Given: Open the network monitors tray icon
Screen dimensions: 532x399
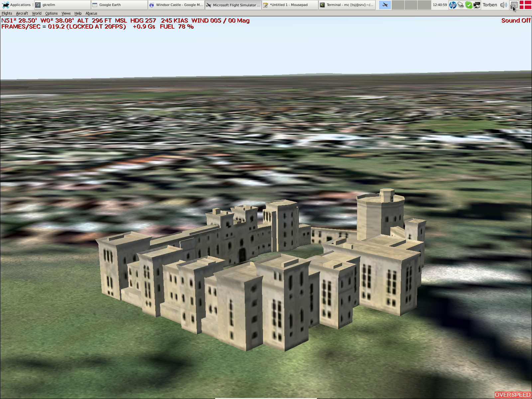Looking at the screenshot, I should (x=476, y=5).
